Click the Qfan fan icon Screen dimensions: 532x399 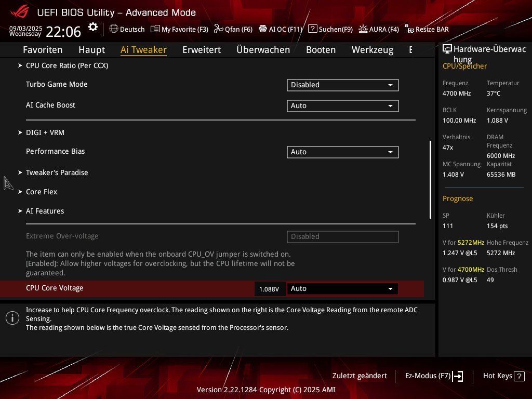pos(219,29)
